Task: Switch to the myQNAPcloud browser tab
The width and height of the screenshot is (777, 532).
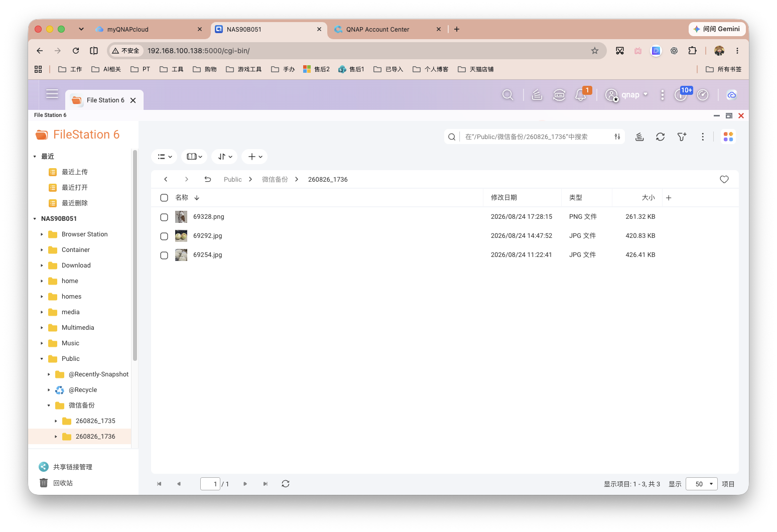Action: tap(149, 29)
